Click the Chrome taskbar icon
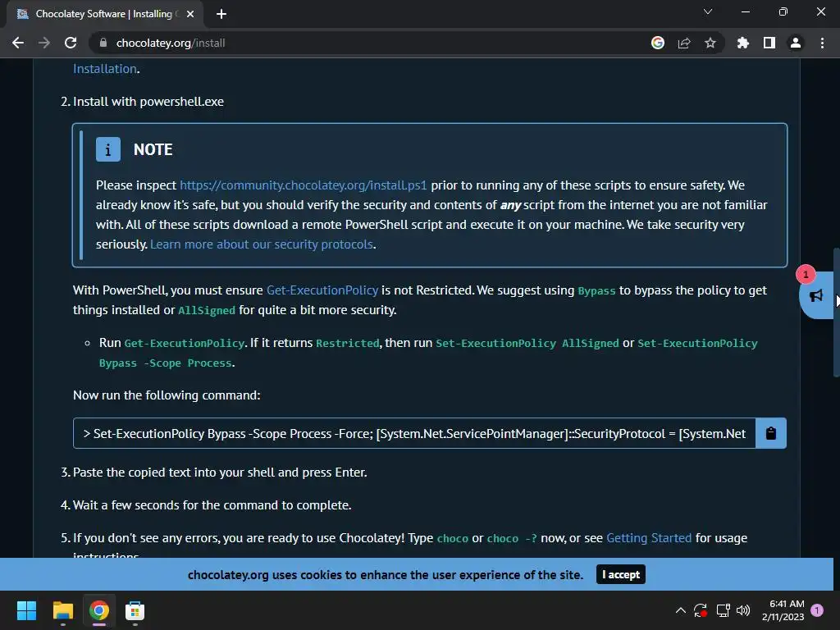840x630 pixels. (x=99, y=610)
